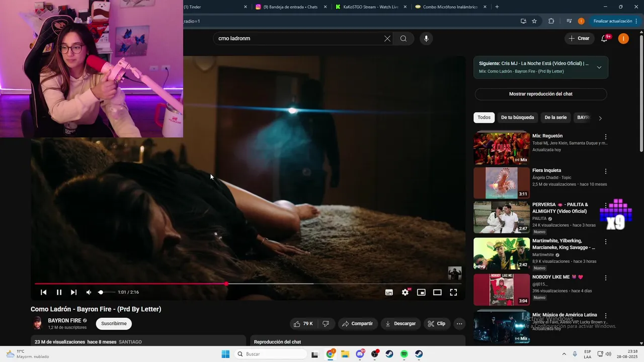Share the video via Compartir
The height and width of the screenshot is (362, 644).
(x=358, y=324)
